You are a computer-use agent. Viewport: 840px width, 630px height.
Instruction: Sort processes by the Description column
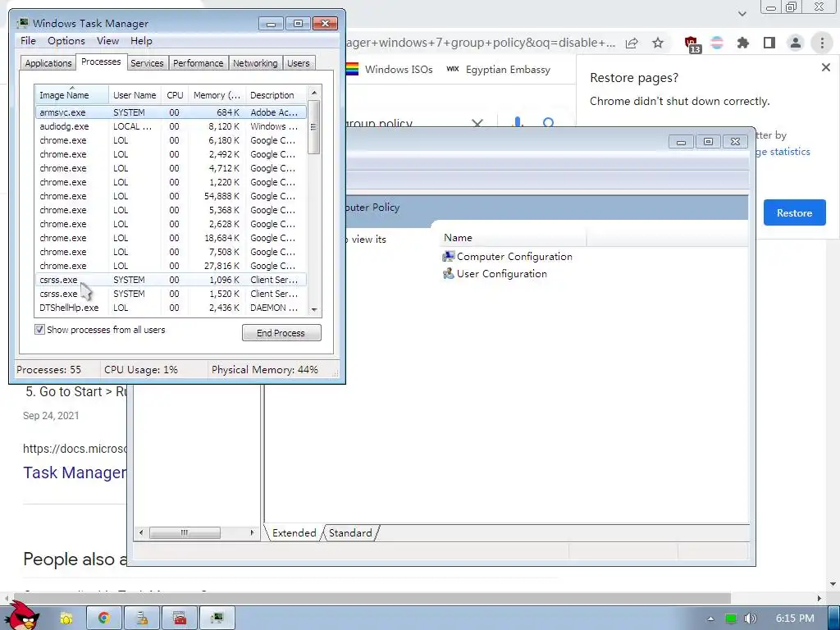pos(276,95)
